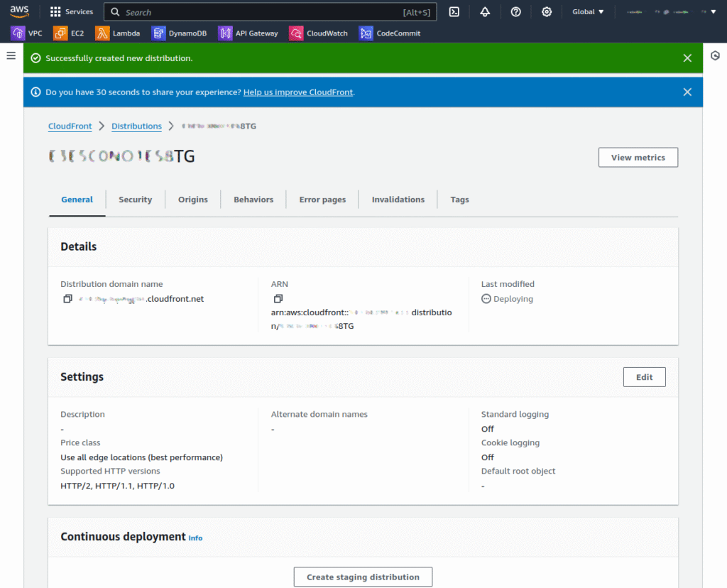Navigate to CloudFront breadcrumb link
Screen dimensions: 727x588
click(x=70, y=126)
